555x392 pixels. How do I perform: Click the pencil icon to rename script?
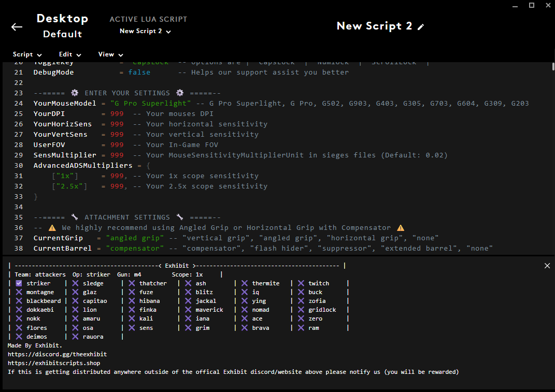click(421, 27)
